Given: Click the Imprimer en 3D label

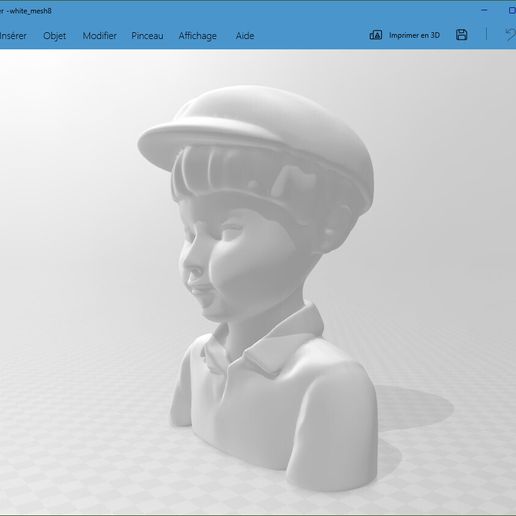Looking at the screenshot, I should (x=414, y=35).
